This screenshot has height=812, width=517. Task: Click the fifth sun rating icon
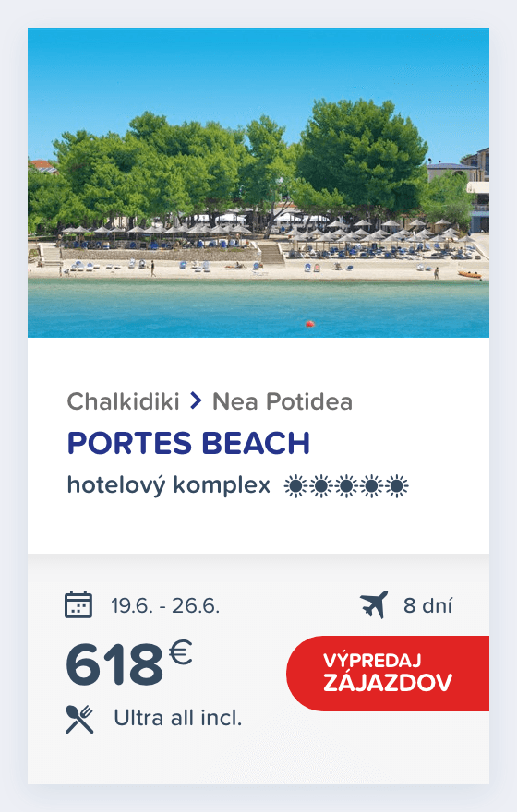pos(397,486)
